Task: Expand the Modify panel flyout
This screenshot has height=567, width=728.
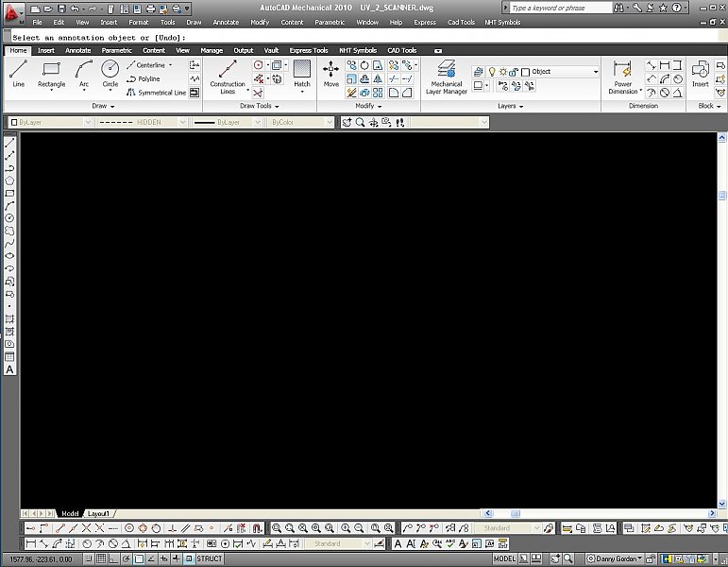Action: (368, 106)
